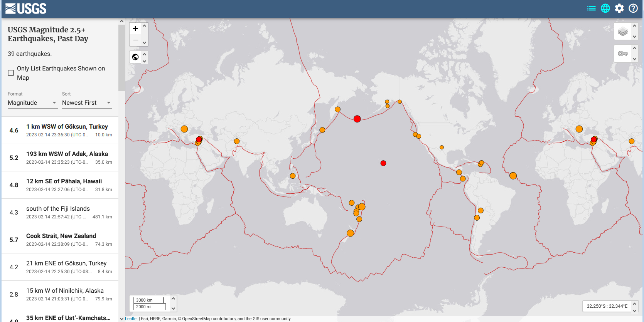Viewport: 644px width, 322px height.
Task: Open Cook Strait, New Zealand entry
Action: (x=60, y=240)
